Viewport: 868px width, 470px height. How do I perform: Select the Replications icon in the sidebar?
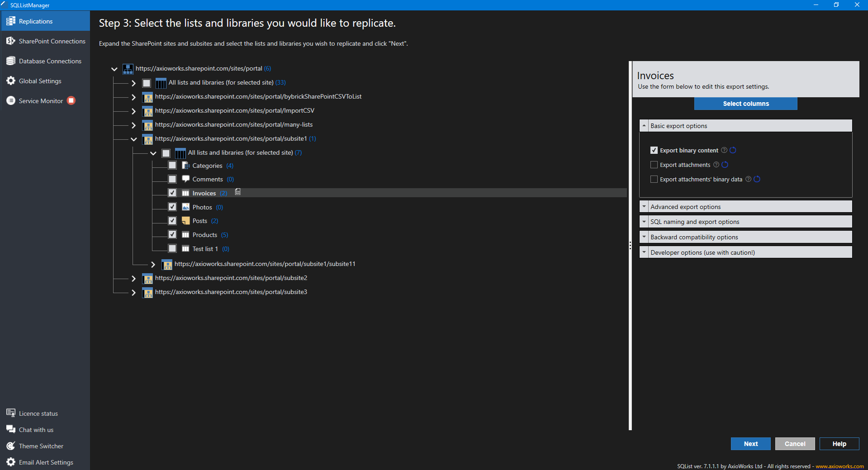click(x=10, y=21)
